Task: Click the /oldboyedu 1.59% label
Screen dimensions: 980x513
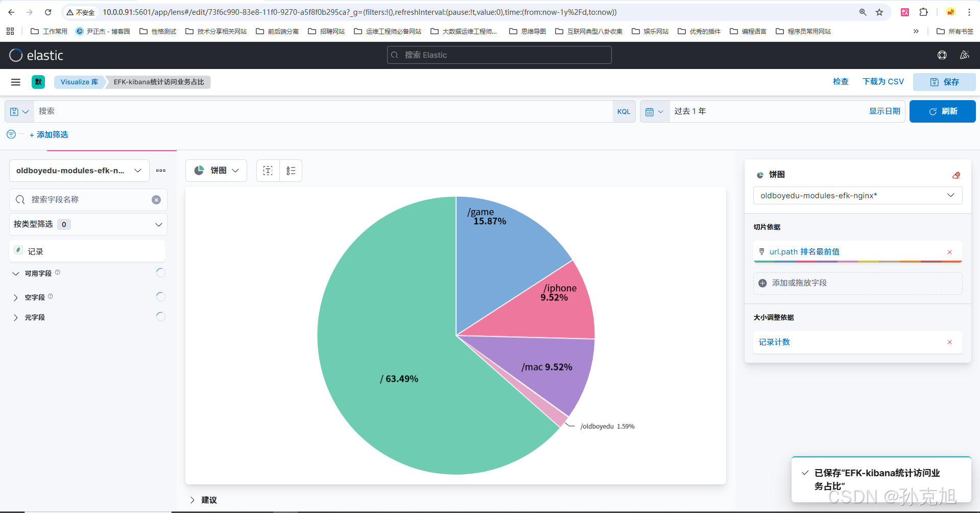Action: (607, 427)
